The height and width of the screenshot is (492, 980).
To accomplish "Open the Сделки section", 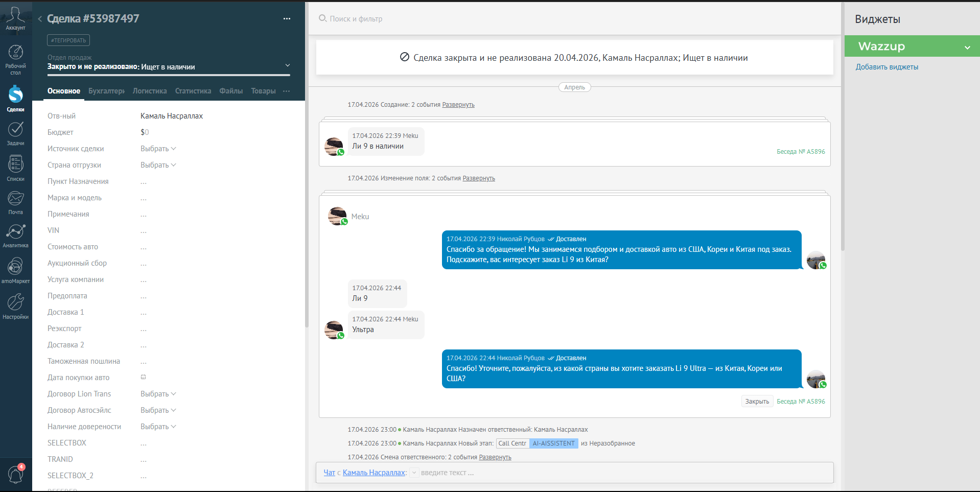I will pos(15,99).
